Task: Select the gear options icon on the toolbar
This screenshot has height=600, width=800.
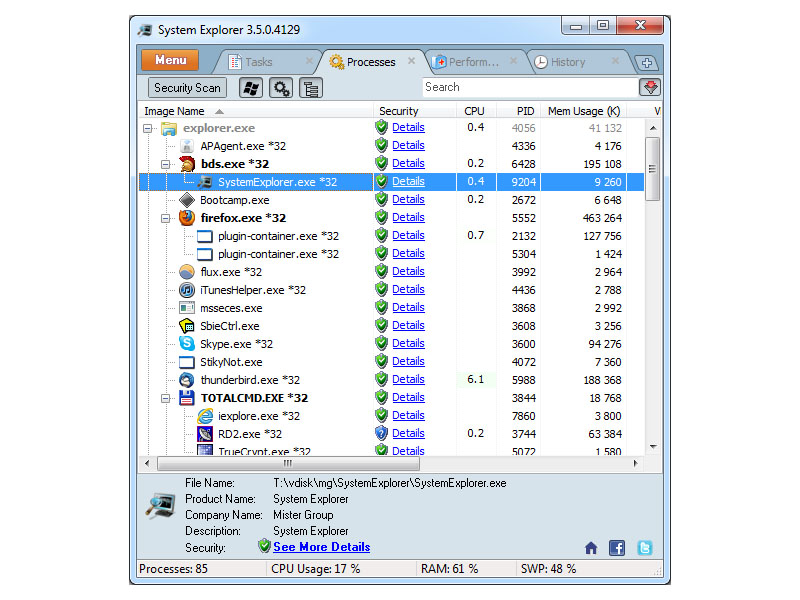Action: (281, 88)
